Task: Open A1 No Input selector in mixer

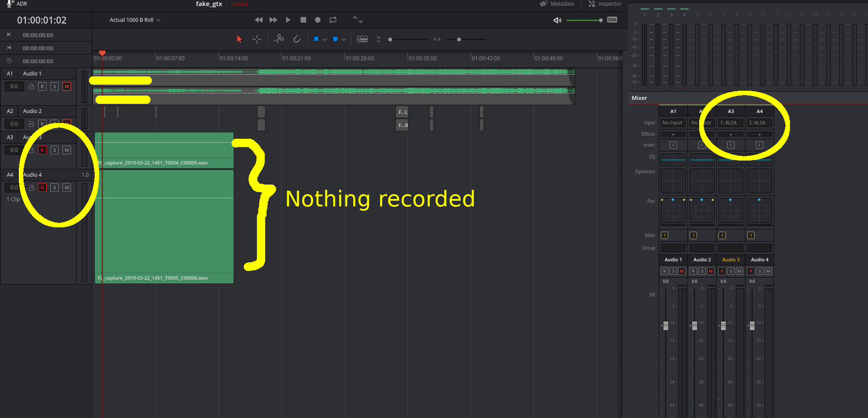Action: pyautogui.click(x=673, y=123)
